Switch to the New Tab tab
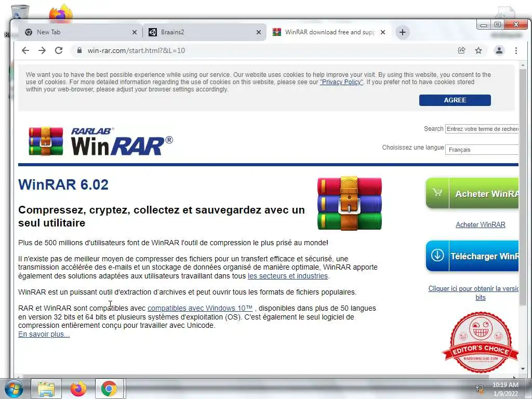This screenshot has height=399, width=532. click(x=79, y=32)
